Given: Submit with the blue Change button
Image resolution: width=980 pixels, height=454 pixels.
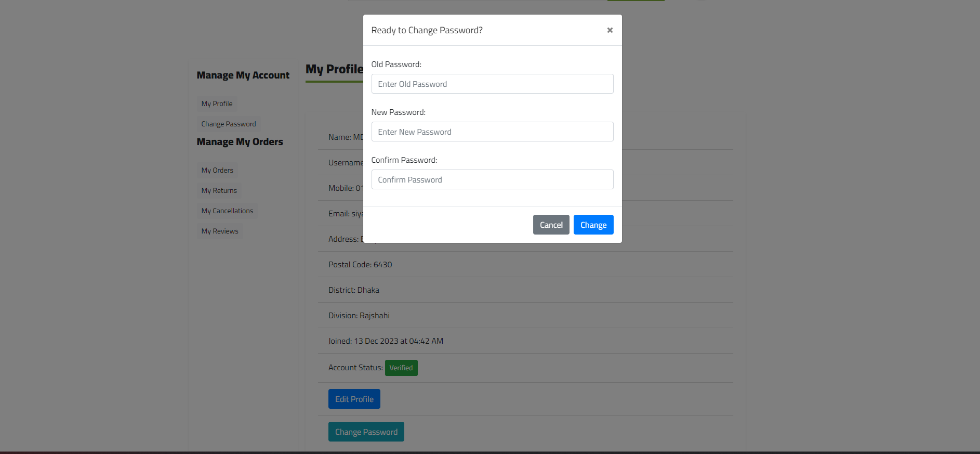Looking at the screenshot, I should pos(593,225).
